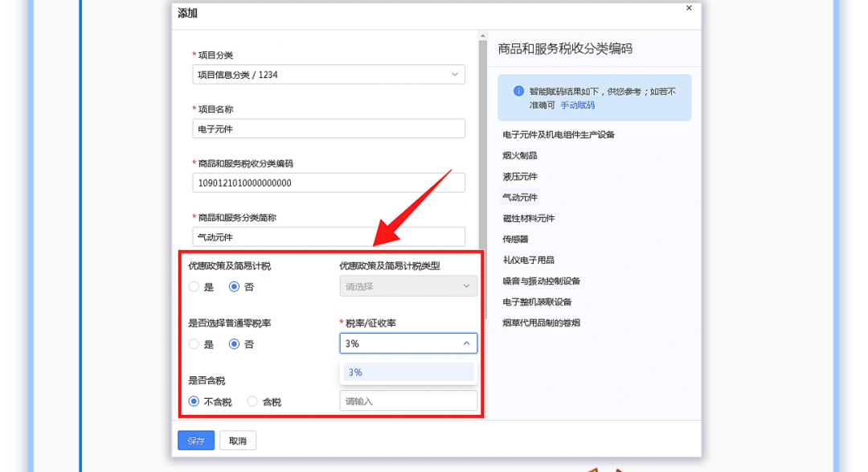Pick the 3% option in dropdown list
Viewport: 868px width, 472px height.
[x=408, y=372]
